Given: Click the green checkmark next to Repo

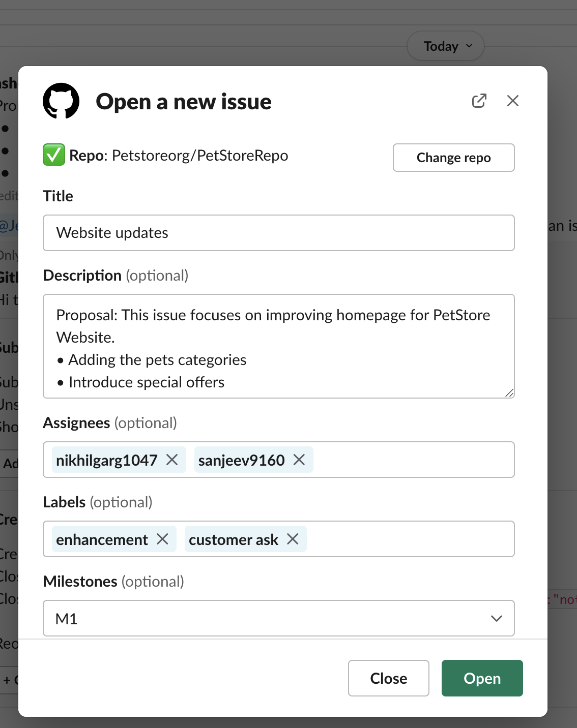Looking at the screenshot, I should pos(52,155).
